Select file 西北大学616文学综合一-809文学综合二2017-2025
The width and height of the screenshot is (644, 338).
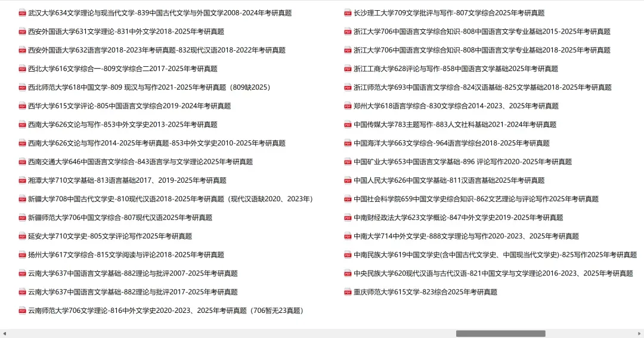pyautogui.click(x=123, y=69)
